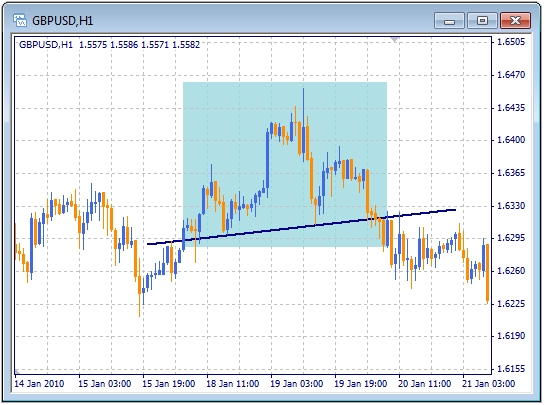This screenshot has height=405, width=545.
Task: Click the 1.6295 price scale label
Action: (511, 238)
